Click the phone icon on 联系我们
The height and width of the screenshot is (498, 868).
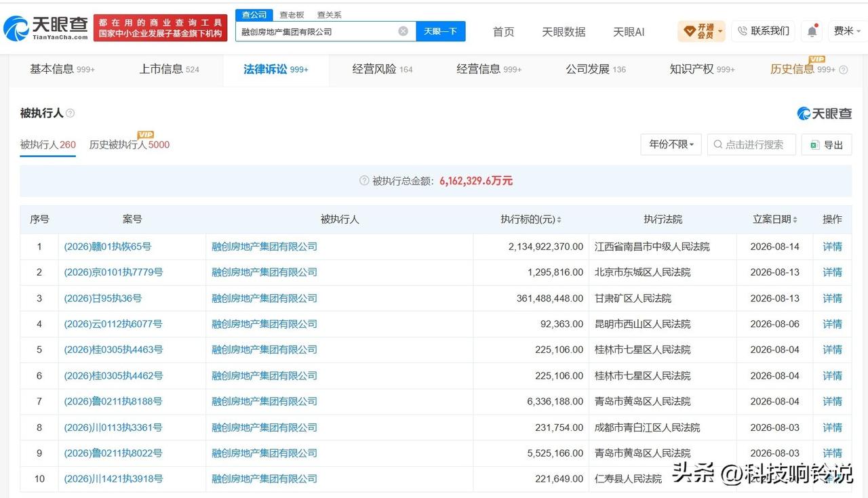pyautogui.click(x=742, y=31)
